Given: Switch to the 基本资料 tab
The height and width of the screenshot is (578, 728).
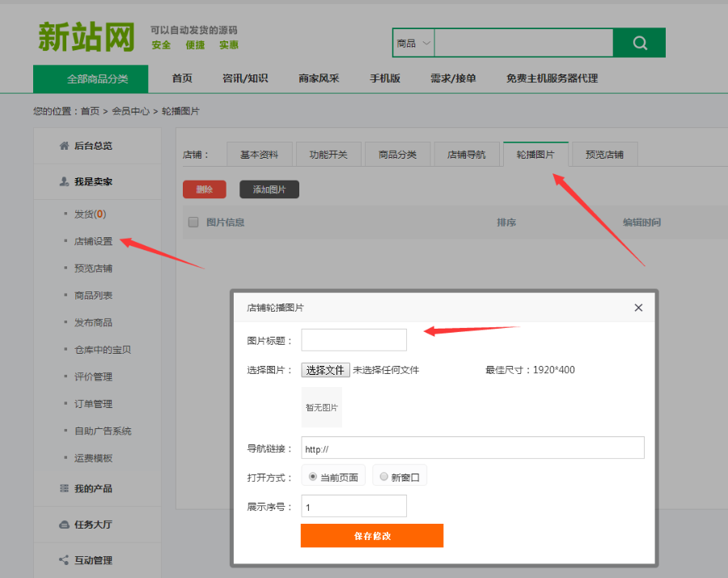Looking at the screenshot, I should point(259,154).
